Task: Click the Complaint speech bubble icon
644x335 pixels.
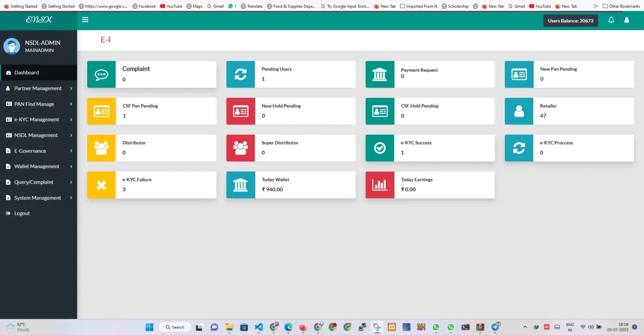Action: [x=101, y=75]
